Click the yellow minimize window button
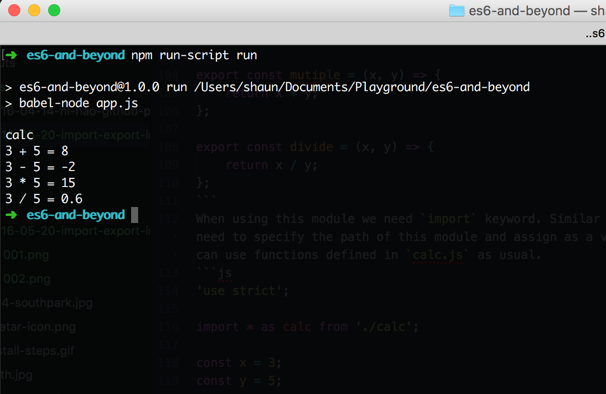This screenshot has height=394, width=606. click(x=34, y=10)
